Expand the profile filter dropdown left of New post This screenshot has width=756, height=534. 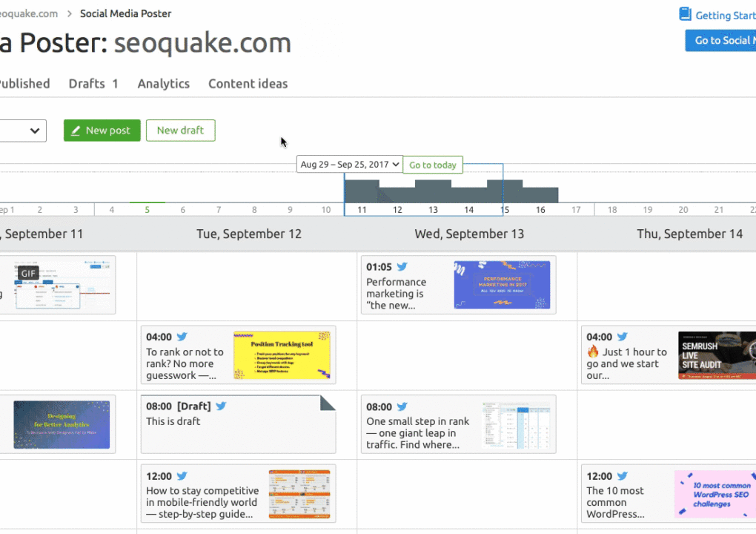pyautogui.click(x=22, y=131)
